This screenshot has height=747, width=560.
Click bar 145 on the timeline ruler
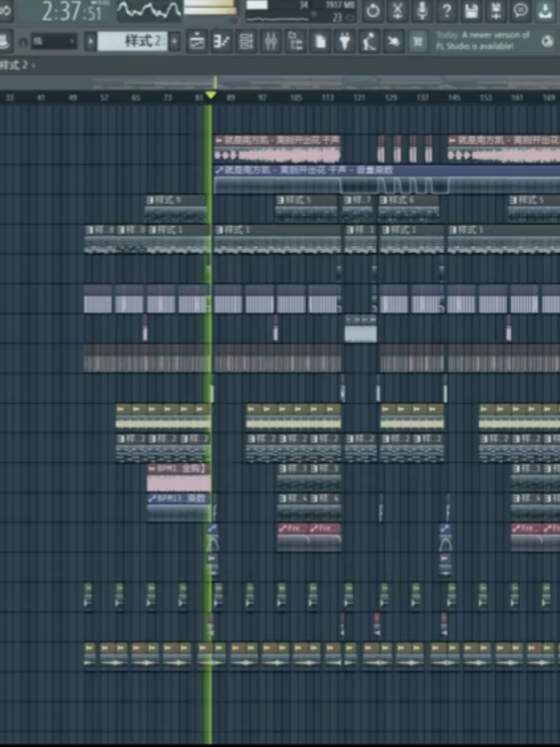454,97
